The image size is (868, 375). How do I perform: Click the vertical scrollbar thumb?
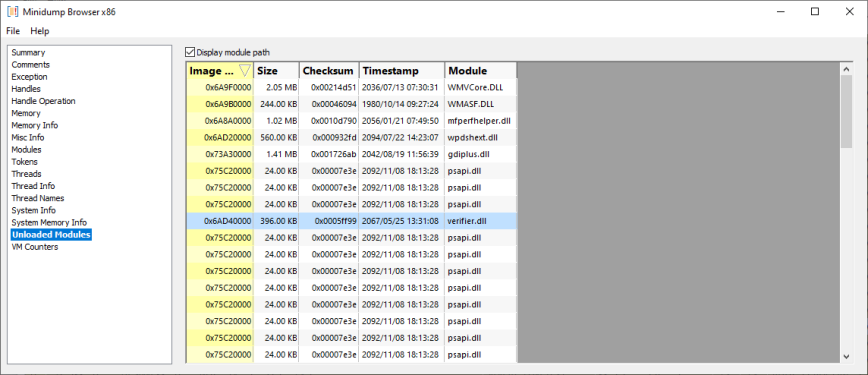tap(846, 111)
